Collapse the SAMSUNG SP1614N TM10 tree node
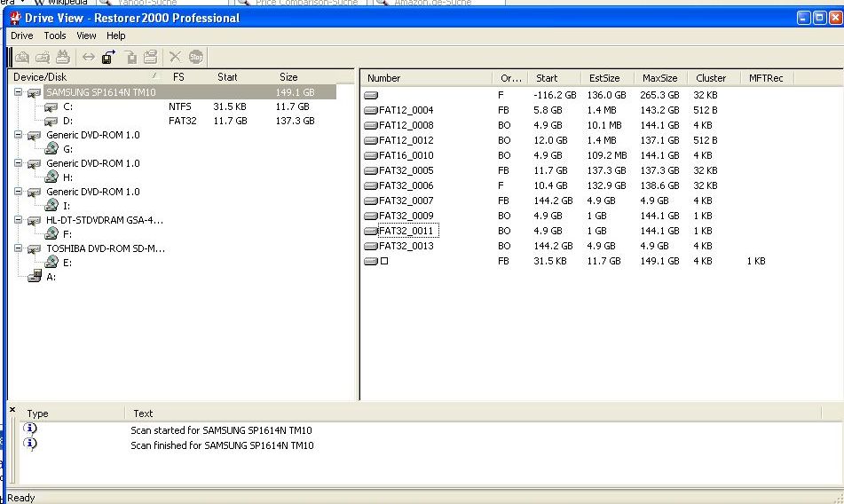 pyautogui.click(x=19, y=92)
